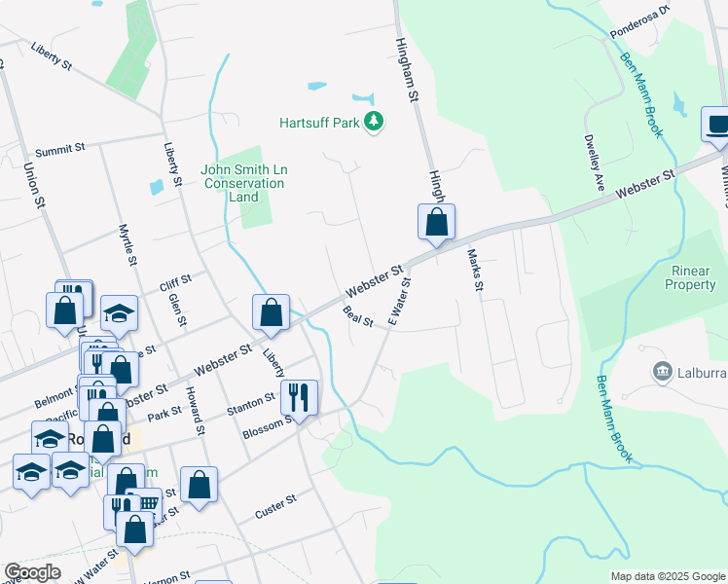Image resolution: width=728 pixels, height=584 pixels.
Task: Click the Park St label
Action: 164,414
